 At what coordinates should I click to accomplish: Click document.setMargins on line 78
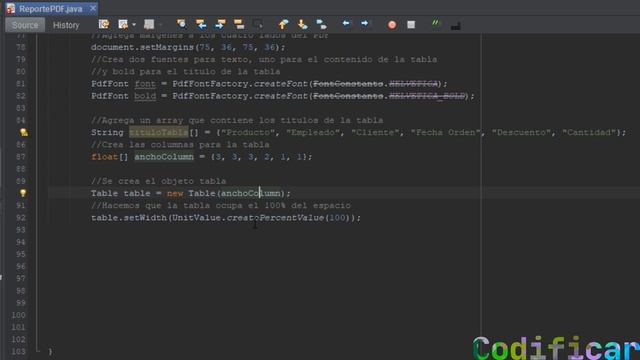click(x=142, y=47)
